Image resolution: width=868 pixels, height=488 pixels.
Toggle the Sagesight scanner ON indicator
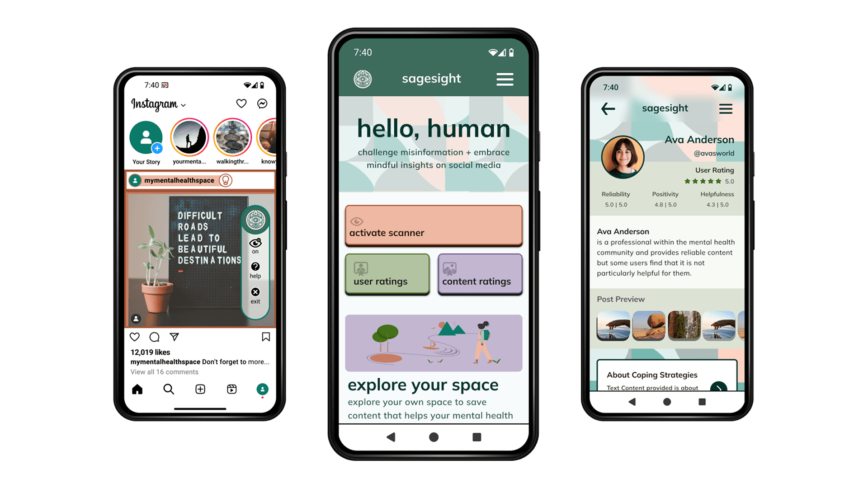tap(254, 247)
